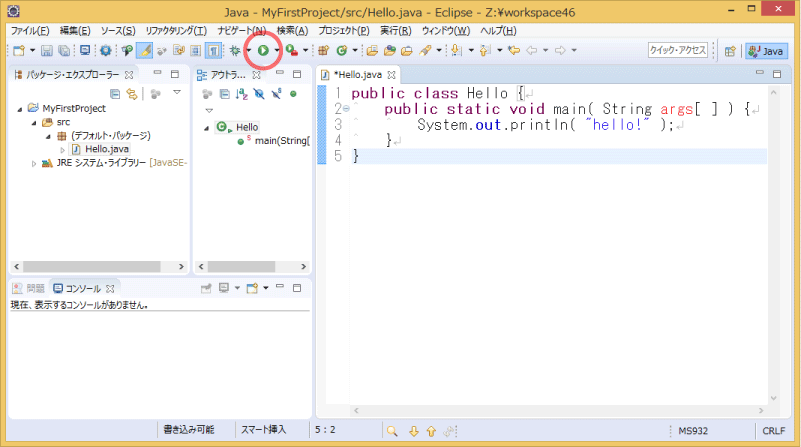Open the New wizard dropdown arrow
Viewport: 801px width, 447px height.
coord(32,50)
